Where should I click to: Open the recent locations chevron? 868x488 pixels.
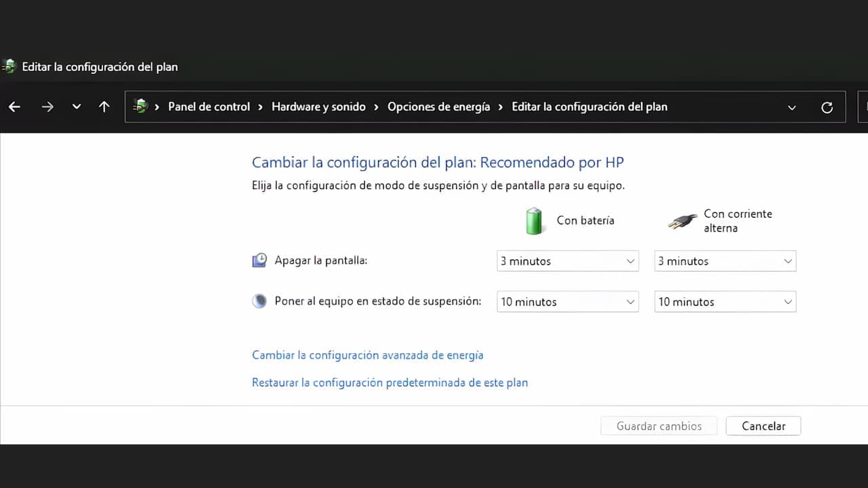click(x=77, y=107)
